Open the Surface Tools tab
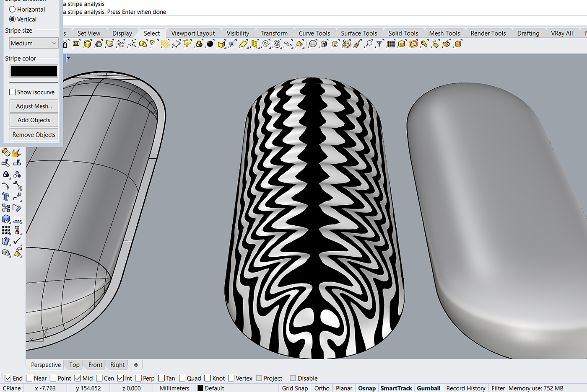Screen dimensions: 587x392 (x=358, y=34)
